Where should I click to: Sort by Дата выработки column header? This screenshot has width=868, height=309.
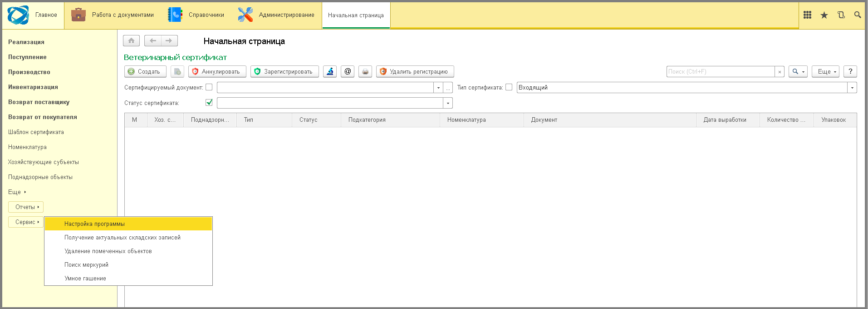728,120
